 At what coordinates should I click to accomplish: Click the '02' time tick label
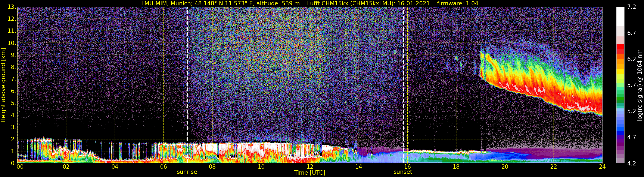[x=66, y=167]
